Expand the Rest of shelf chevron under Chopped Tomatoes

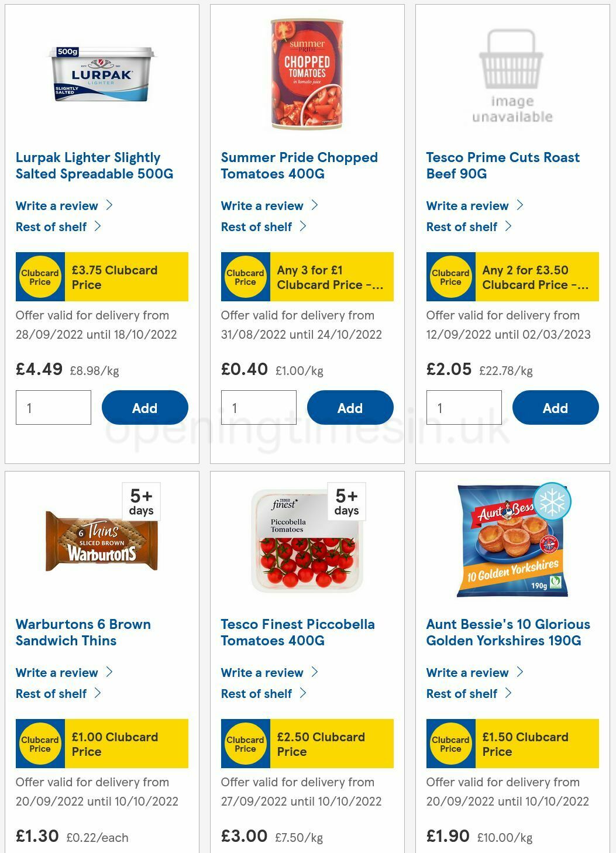(304, 226)
